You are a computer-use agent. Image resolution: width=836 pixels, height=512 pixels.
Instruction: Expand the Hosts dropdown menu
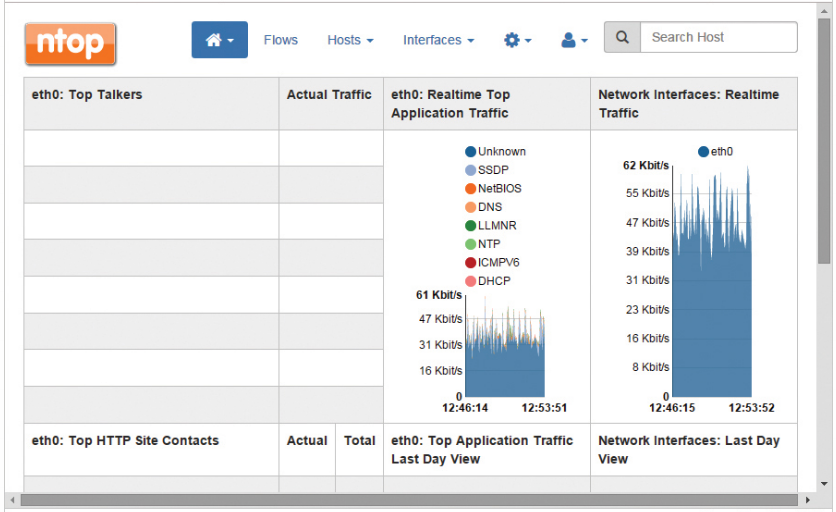tap(350, 40)
